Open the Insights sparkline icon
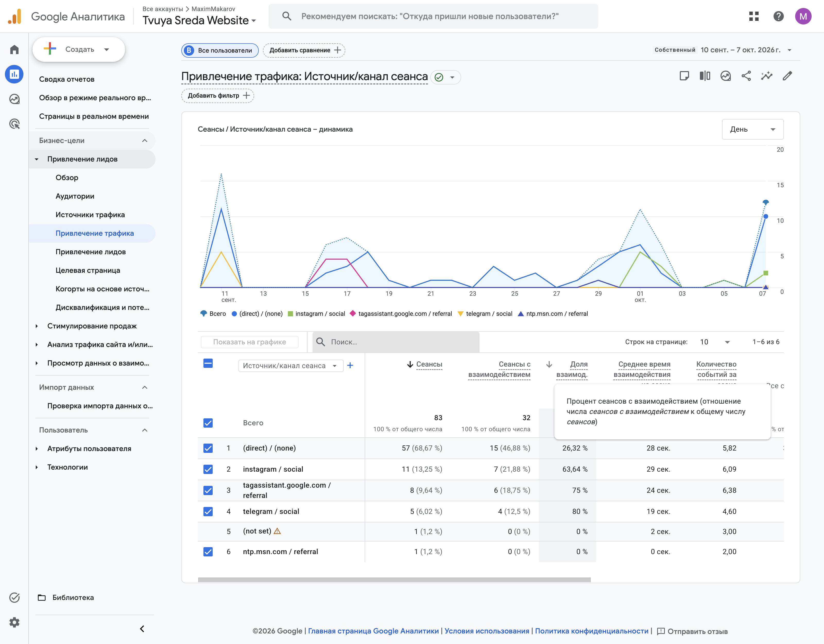This screenshot has width=824, height=644. [767, 76]
